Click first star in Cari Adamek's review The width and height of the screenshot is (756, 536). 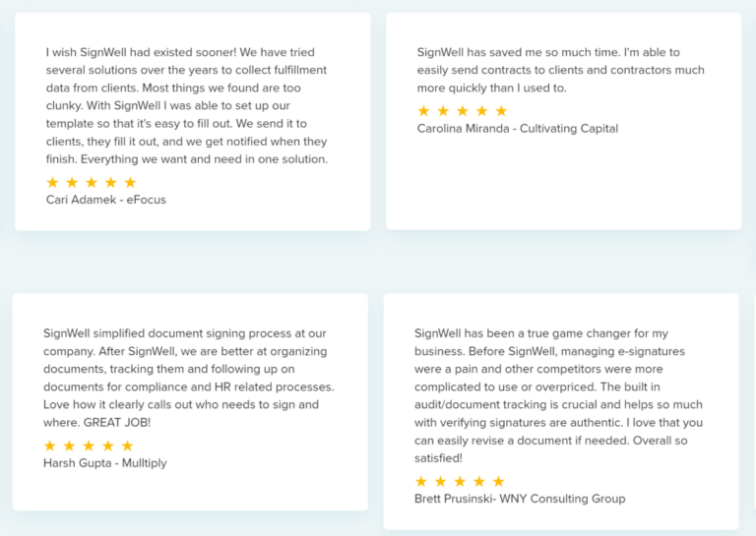[x=53, y=183]
